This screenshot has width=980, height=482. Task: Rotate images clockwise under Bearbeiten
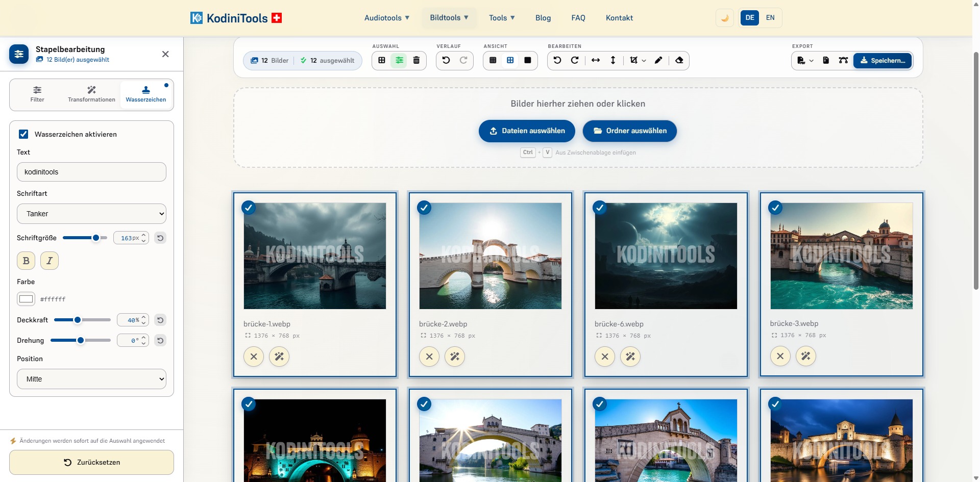point(575,60)
